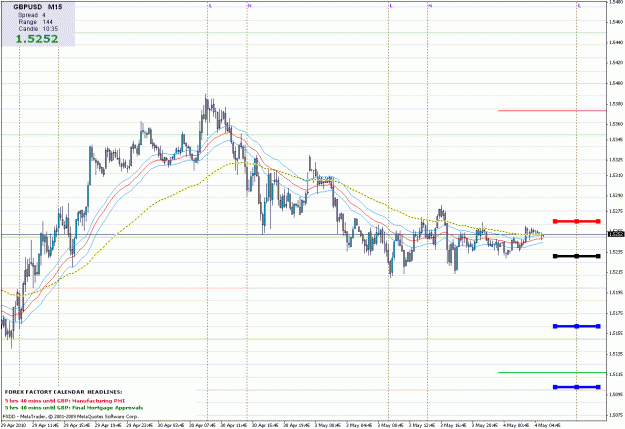Click the 29 Apr 2010 date label
Viewport: 625px width, 429px height.
[x=13, y=425]
